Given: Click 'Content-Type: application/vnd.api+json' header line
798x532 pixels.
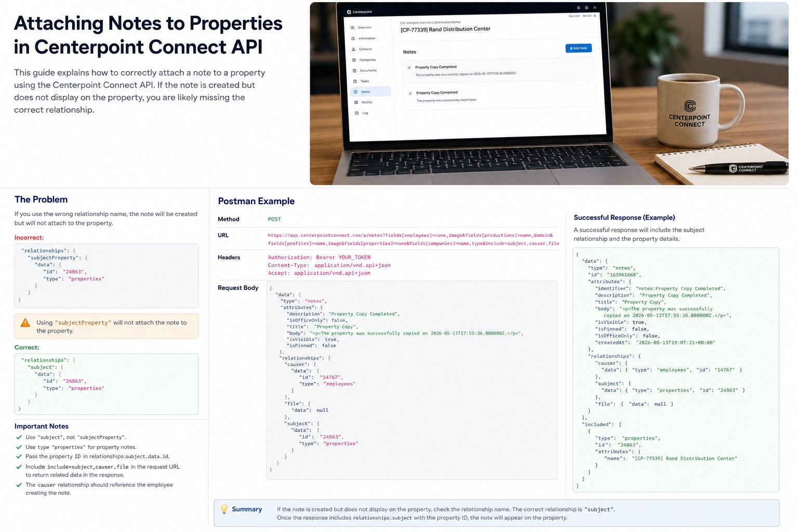Looking at the screenshot, I should pyautogui.click(x=329, y=265).
